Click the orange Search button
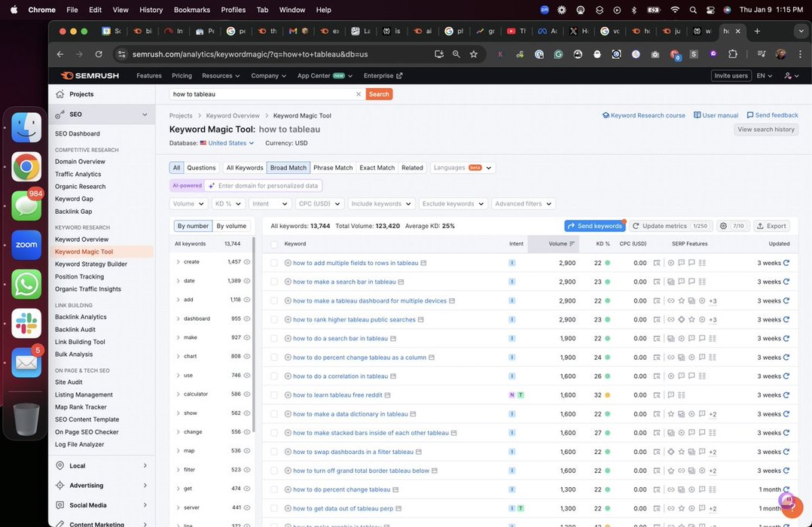 [379, 94]
